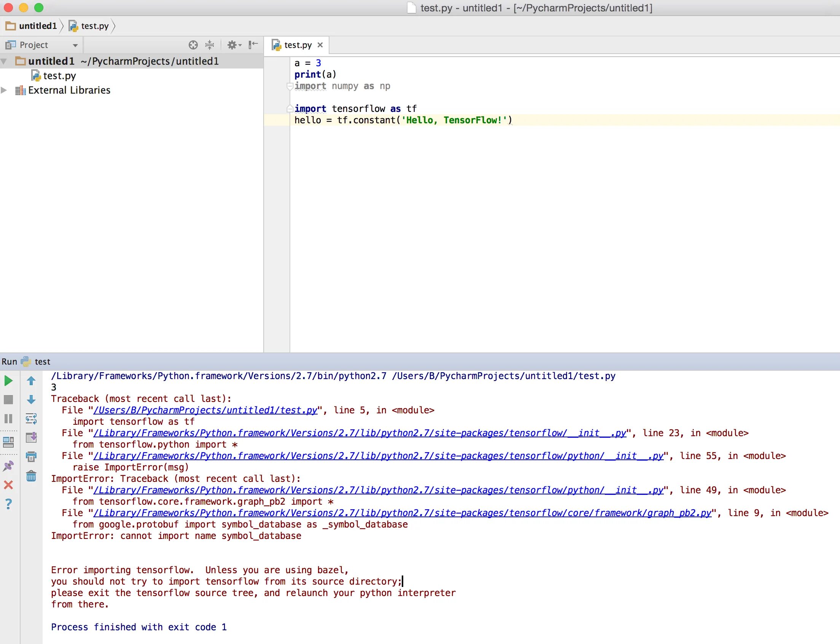
Task: Open test.py link in traceback
Action: (x=205, y=410)
